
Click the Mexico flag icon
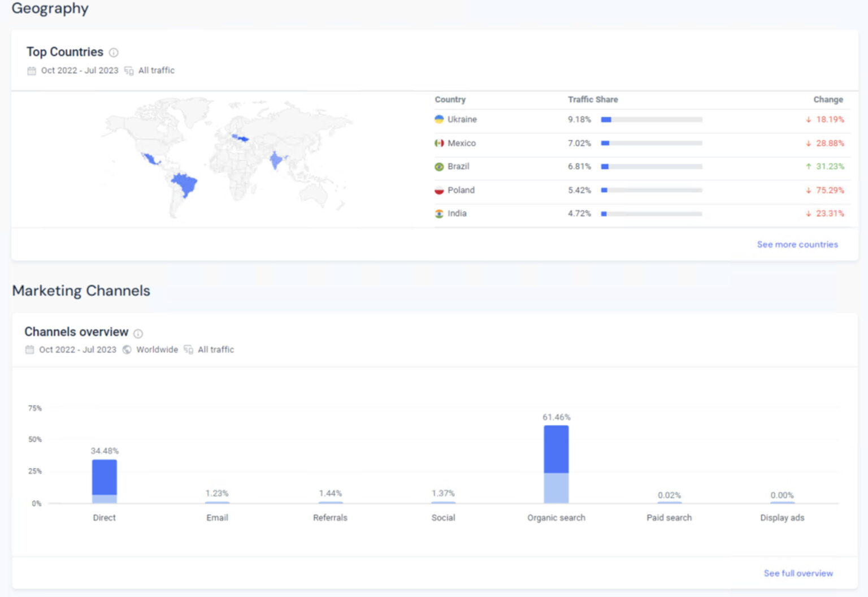pyautogui.click(x=439, y=143)
